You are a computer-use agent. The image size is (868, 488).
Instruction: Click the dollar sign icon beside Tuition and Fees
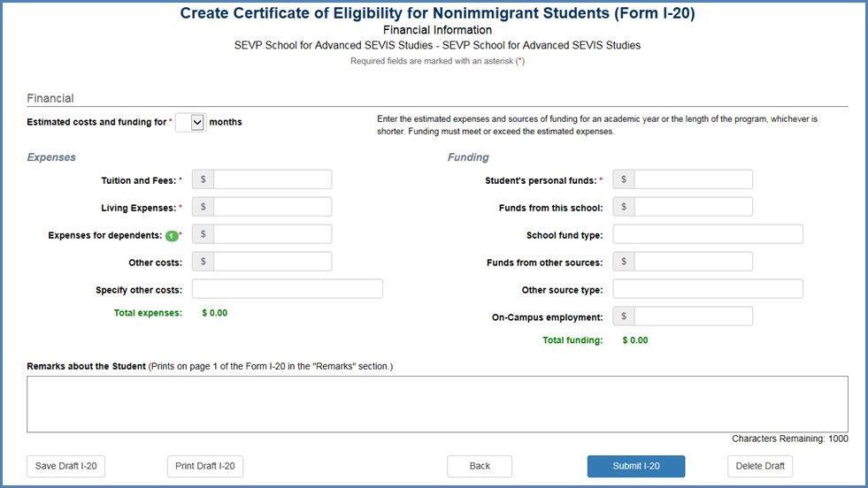point(204,179)
